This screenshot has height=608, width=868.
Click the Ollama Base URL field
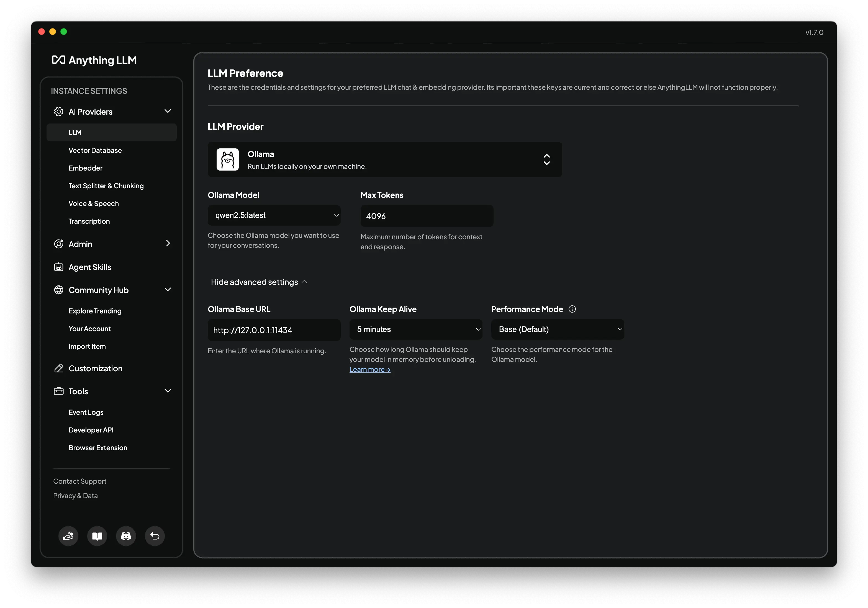[x=274, y=330]
